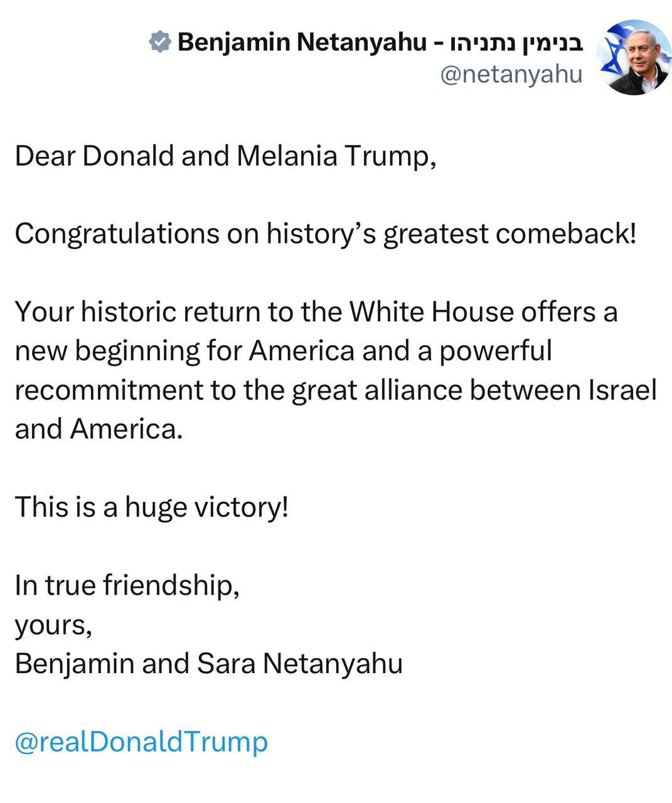Image resolution: width=672 pixels, height=803 pixels.
Task: Click the 'Congratulations on history's greatest comeback!' sentence
Action: 326,233
